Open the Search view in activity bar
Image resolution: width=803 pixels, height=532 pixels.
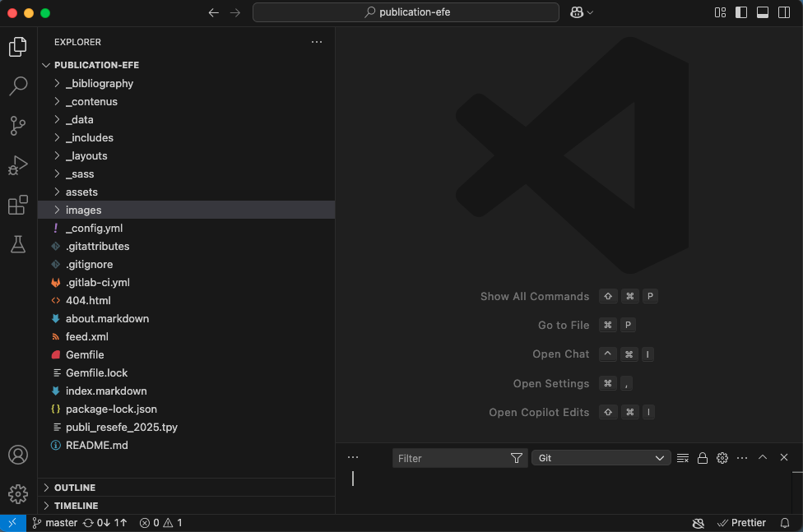18,86
